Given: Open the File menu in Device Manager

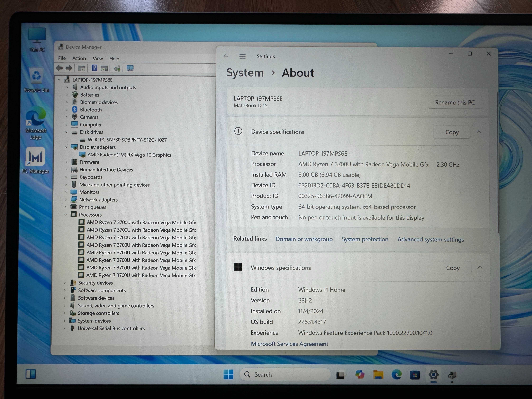Looking at the screenshot, I should click(62, 58).
